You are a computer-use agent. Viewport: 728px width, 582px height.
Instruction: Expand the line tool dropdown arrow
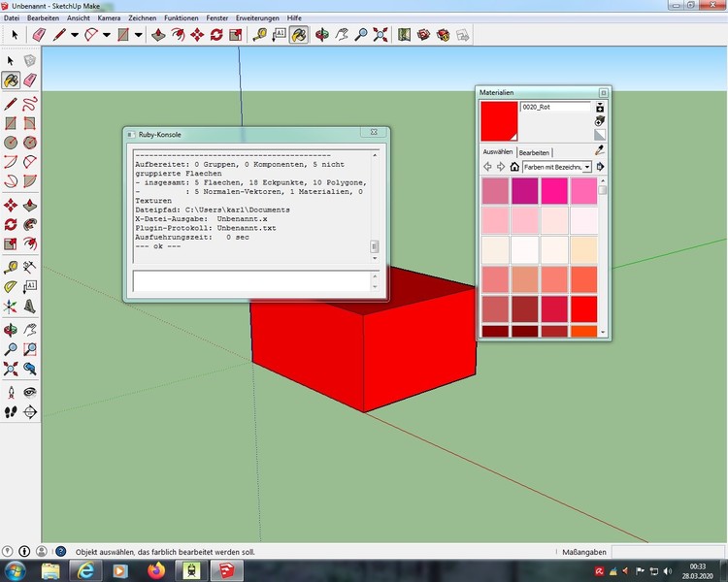click(75, 34)
